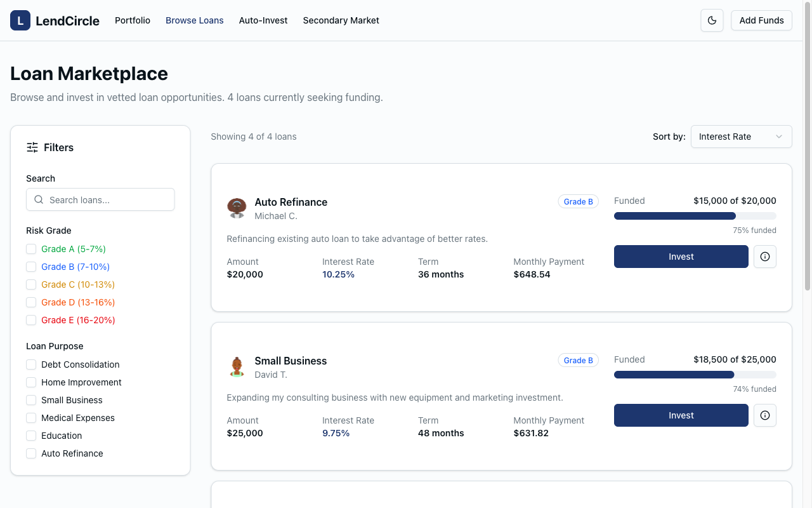Click the search magnifier icon
812x508 pixels.
click(x=39, y=199)
